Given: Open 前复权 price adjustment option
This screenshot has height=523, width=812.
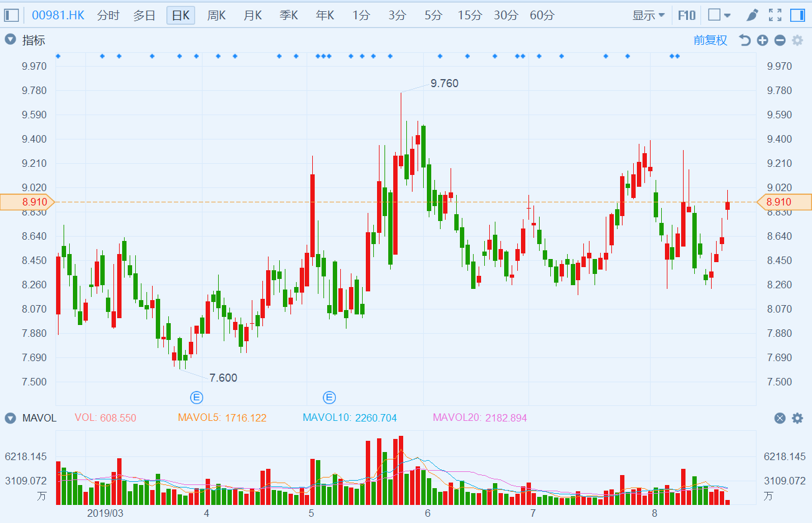Looking at the screenshot, I should pos(710,40).
